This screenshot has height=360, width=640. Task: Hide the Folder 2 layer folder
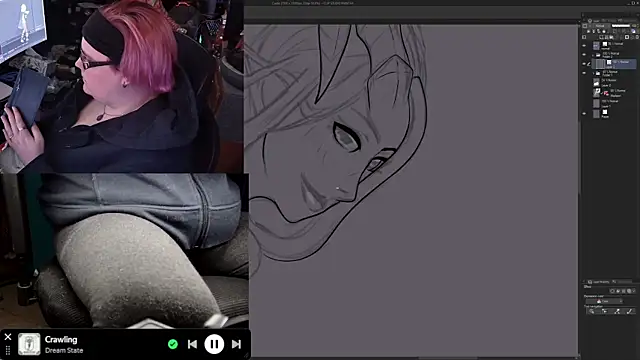[584, 55]
